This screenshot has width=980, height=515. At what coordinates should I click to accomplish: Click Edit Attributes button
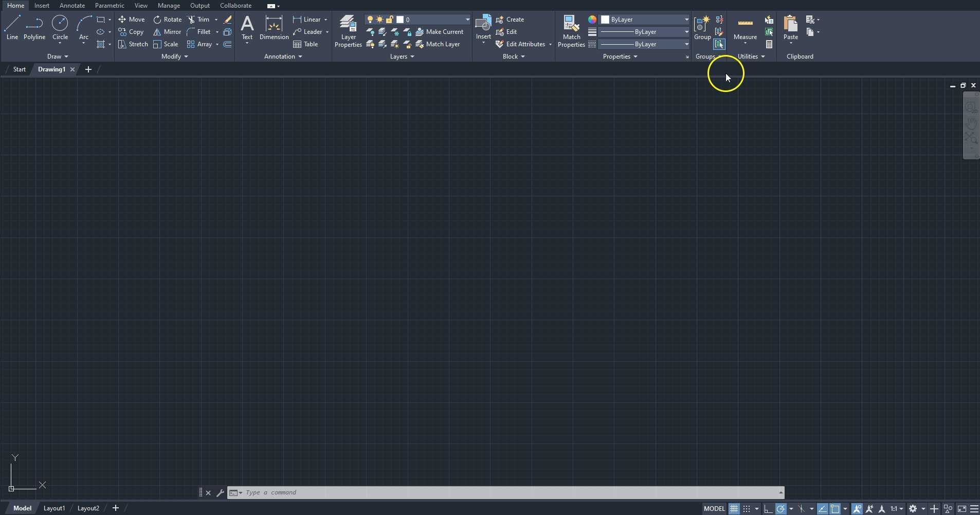point(520,44)
